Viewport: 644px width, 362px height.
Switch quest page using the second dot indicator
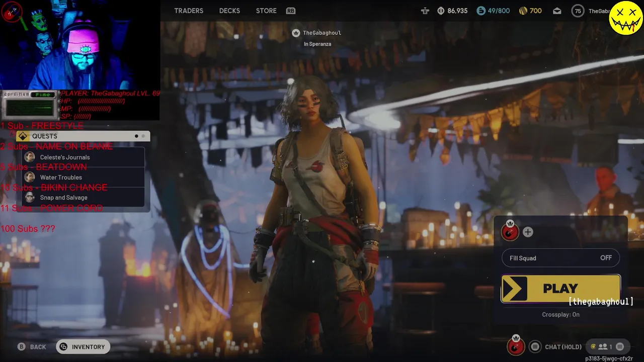point(143,136)
